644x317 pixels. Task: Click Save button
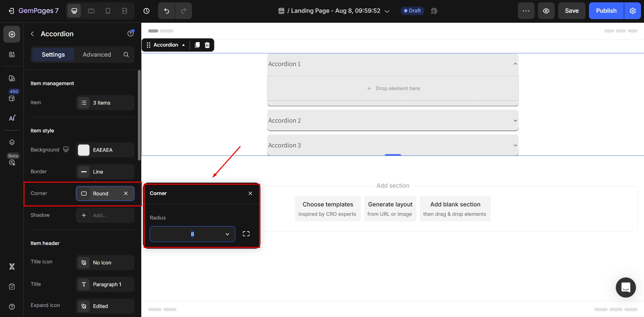pyautogui.click(x=571, y=11)
